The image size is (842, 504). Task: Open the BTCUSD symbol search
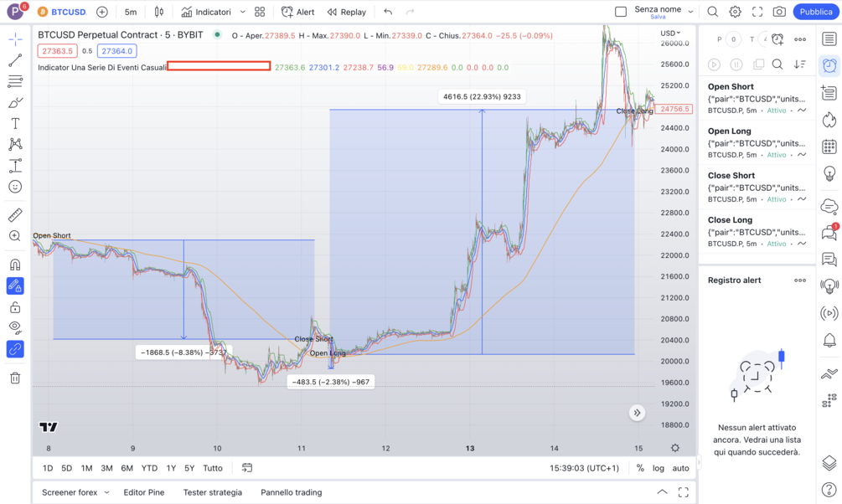(x=62, y=12)
